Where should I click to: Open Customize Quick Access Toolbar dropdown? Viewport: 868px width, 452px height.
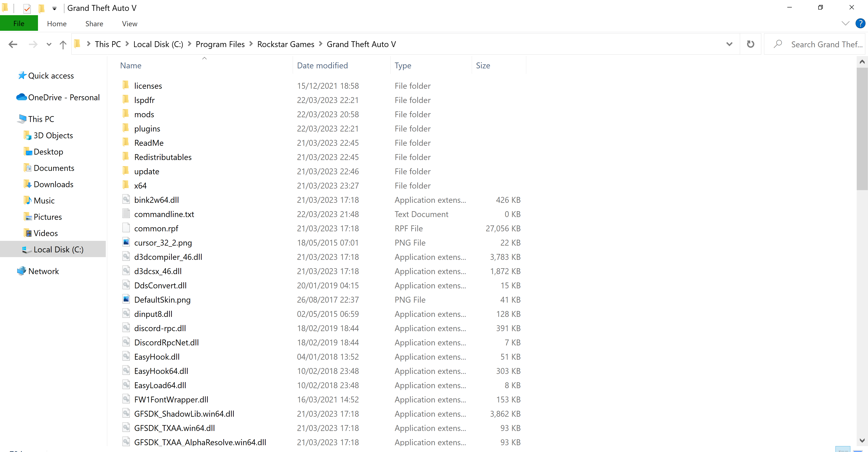54,8
